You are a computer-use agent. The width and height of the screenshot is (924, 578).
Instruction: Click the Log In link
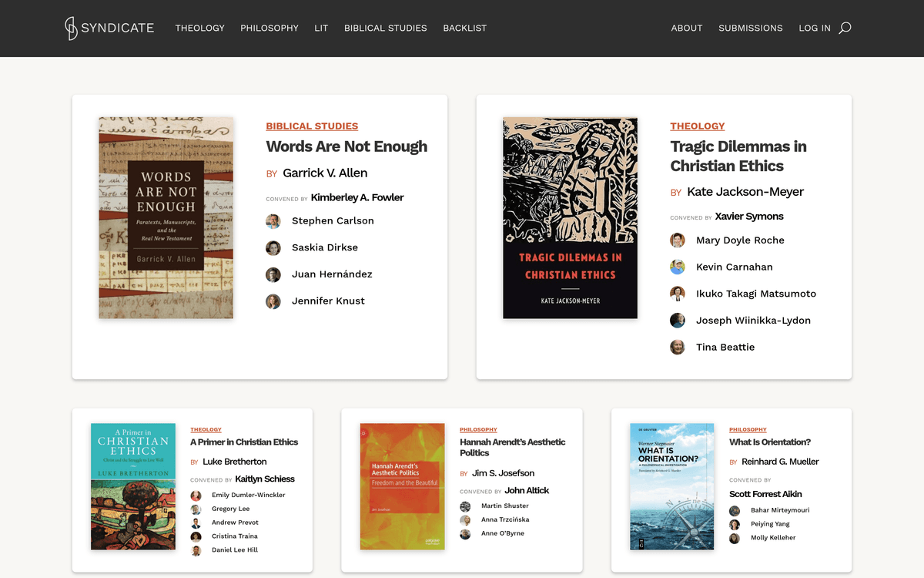814,28
